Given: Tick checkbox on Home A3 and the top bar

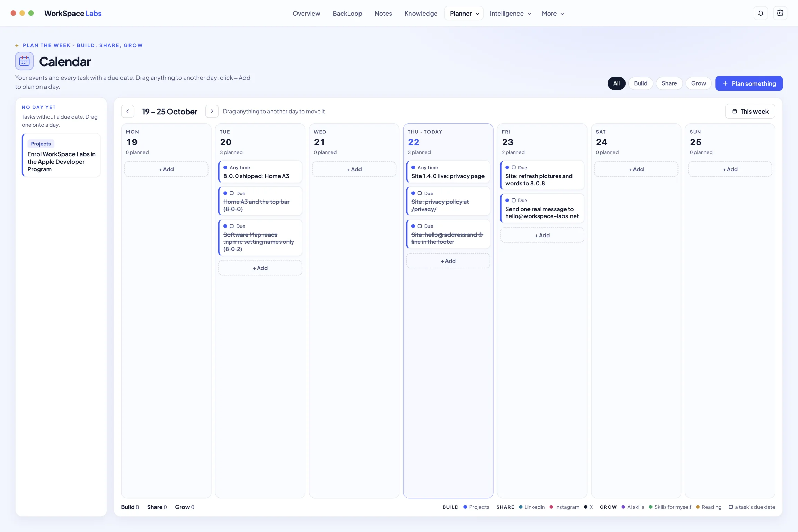Looking at the screenshot, I should [x=232, y=193].
